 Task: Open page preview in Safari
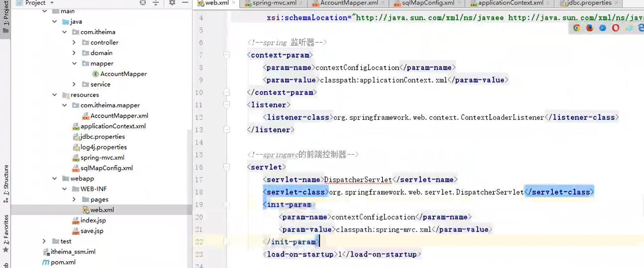coord(602,28)
